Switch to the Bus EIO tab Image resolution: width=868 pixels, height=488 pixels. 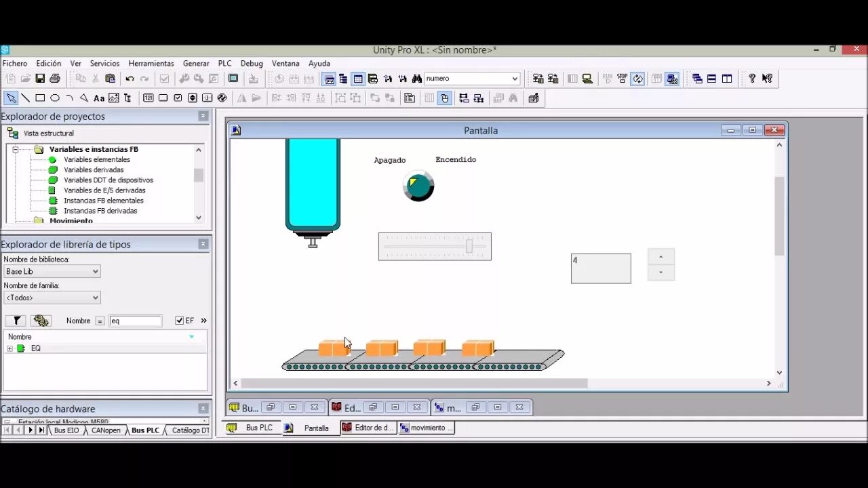click(66, 430)
